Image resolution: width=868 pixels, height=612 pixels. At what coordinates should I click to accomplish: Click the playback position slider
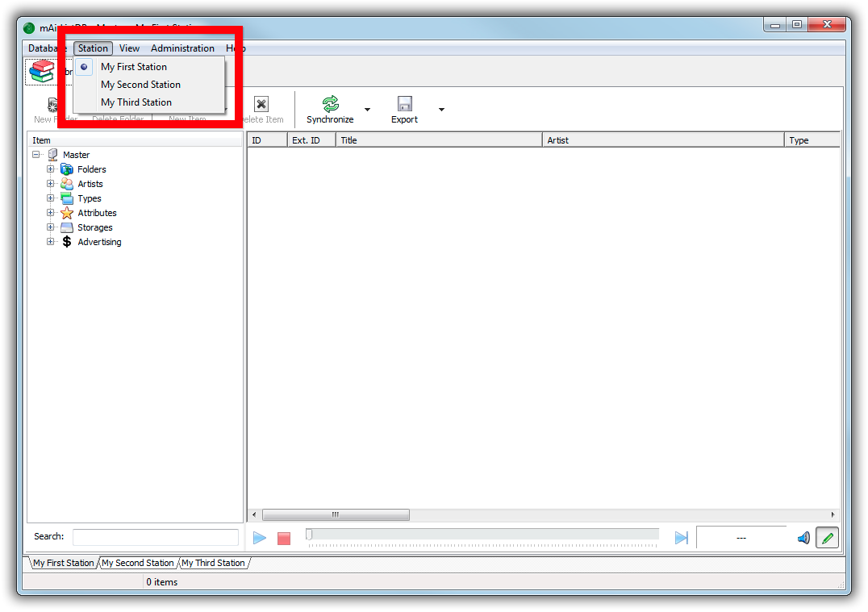point(482,535)
